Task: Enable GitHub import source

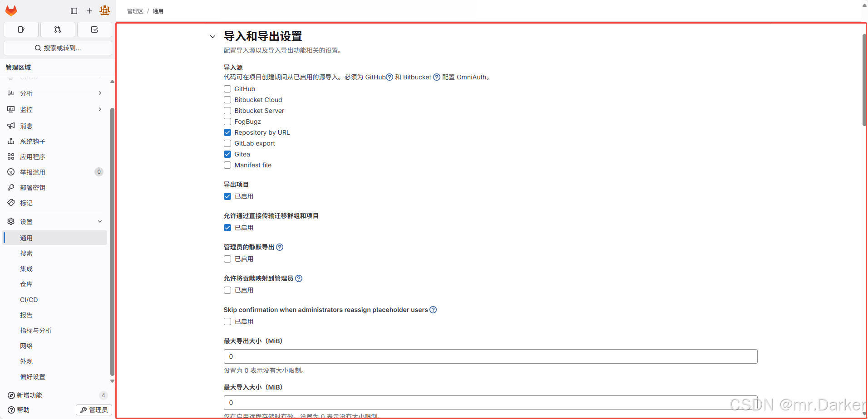Action: pyautogui.click(x=227, y=89)
